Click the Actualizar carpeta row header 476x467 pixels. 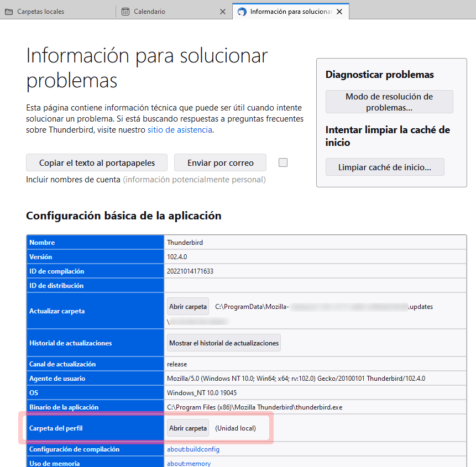pos(95,311)
